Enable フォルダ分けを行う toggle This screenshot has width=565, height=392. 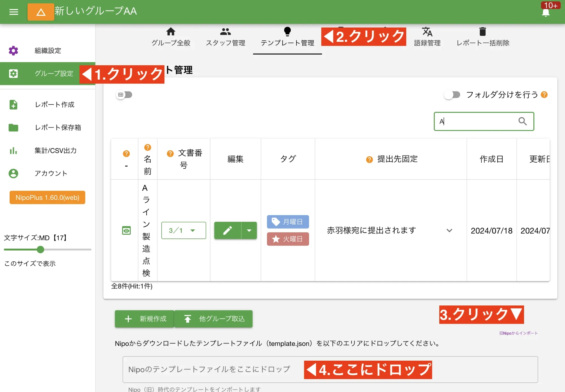[452, 95]
